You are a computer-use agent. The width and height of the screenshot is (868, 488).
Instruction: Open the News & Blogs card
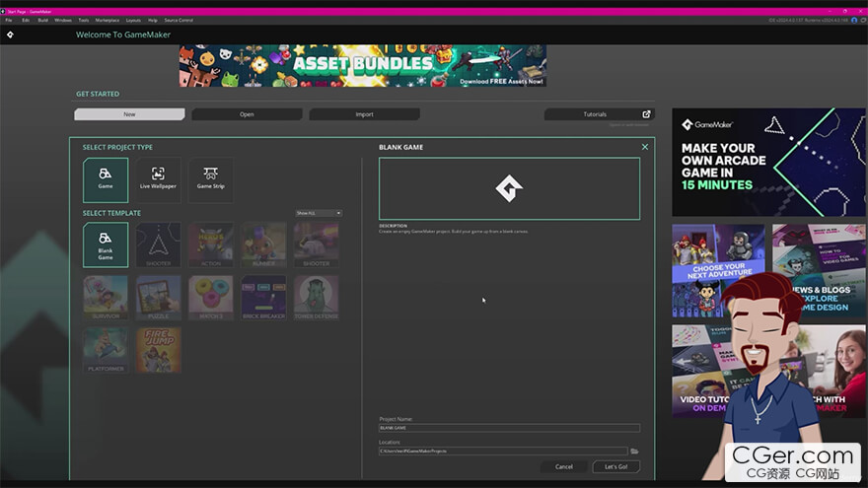pyautogui.click(x=819, y=270)
